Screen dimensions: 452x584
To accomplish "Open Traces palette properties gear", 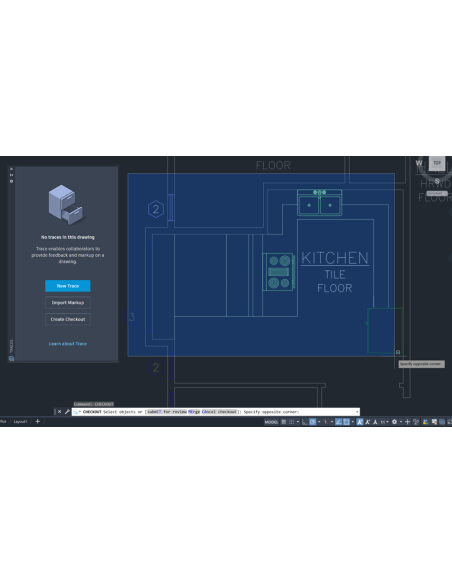I will (x=11, y=181).
